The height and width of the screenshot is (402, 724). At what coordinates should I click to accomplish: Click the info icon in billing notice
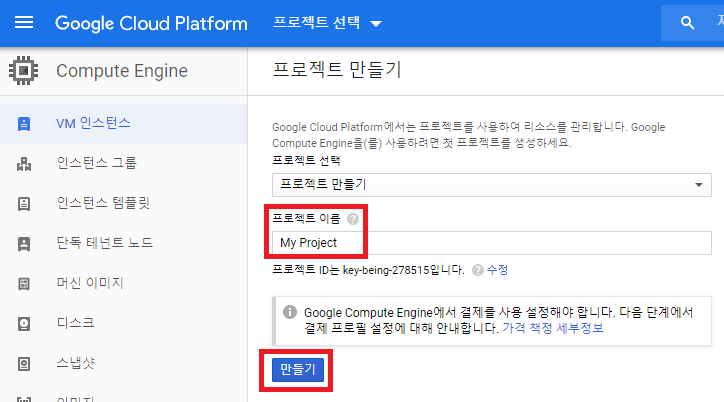(289, 312)
